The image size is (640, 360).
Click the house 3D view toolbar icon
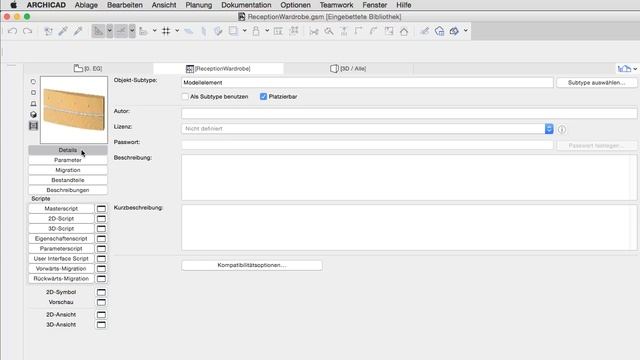tap(440, 31)
